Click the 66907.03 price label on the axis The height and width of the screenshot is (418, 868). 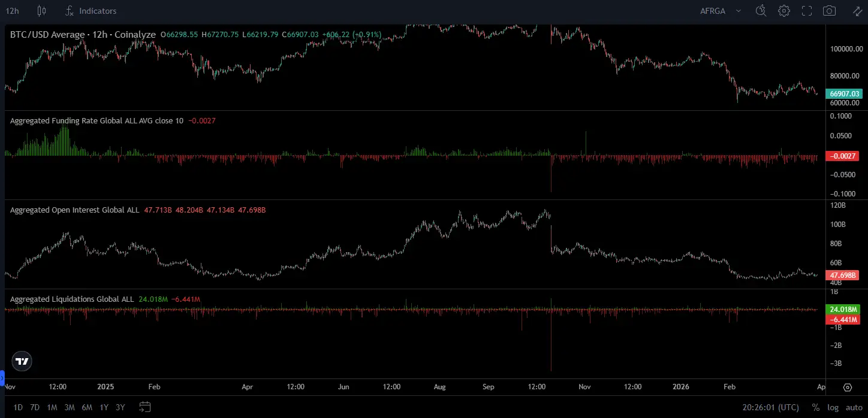click(845, 93)
